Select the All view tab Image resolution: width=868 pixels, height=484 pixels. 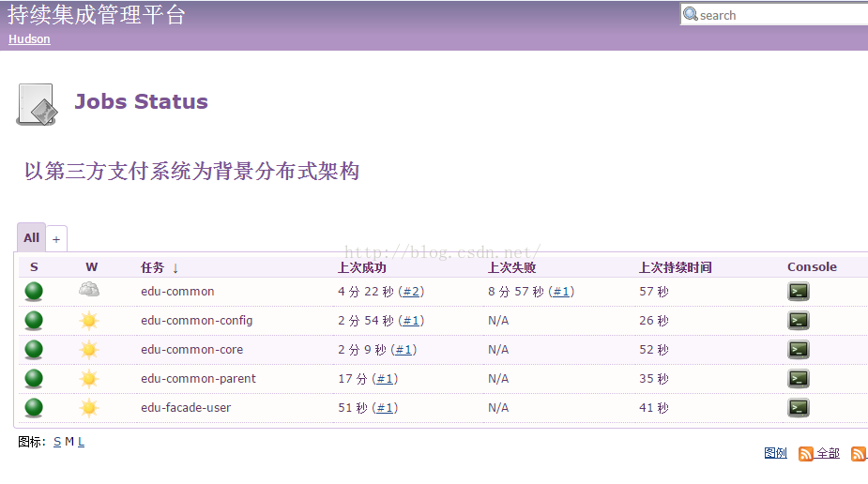pyautogui.click(x=32, y=238)
